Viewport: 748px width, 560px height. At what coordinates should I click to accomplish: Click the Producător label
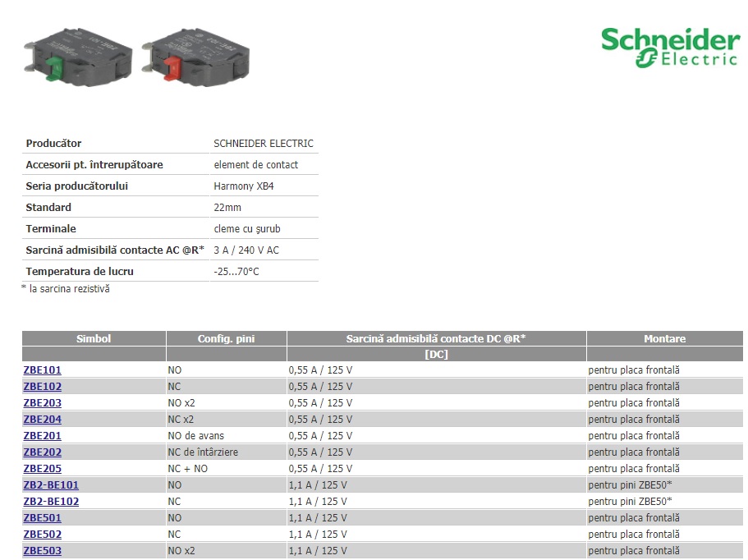[53, 144]
